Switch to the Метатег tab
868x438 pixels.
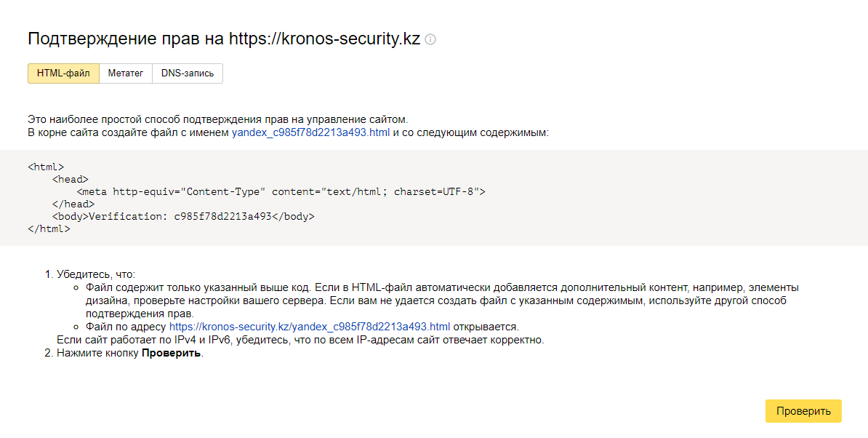126,73
